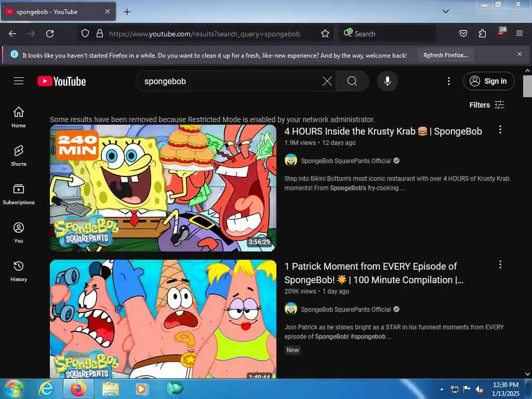532x399 pixels.
Task: Open Firefox extensions puzzle icon
Action: pos(482,33)
